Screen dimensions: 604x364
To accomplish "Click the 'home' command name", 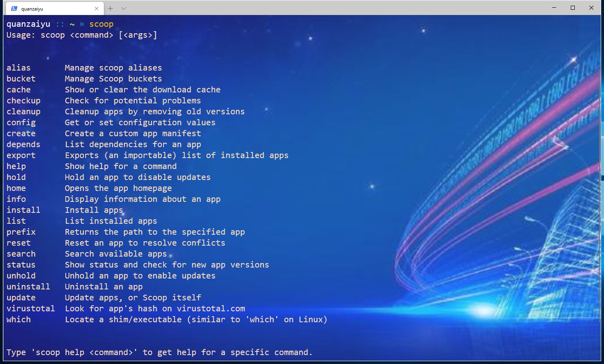I will point(16,188).
